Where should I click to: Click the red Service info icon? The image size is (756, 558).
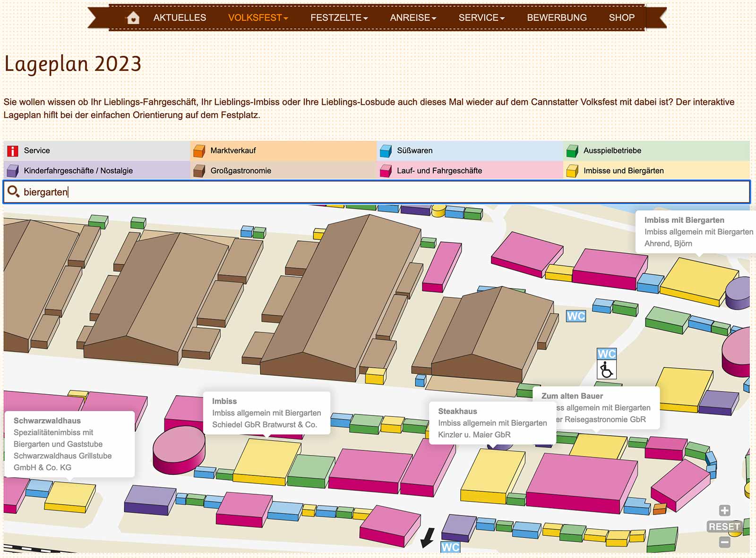(13, 151)
